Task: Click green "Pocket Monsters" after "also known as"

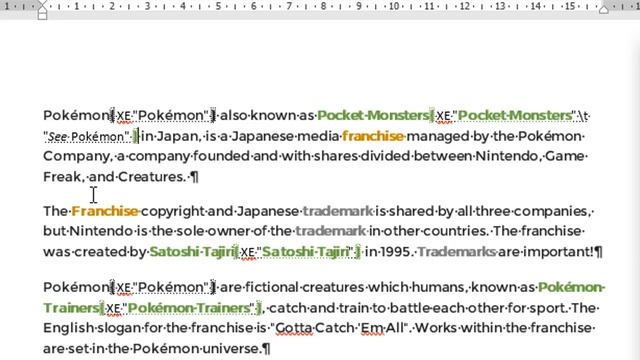Action: (373, 116)
